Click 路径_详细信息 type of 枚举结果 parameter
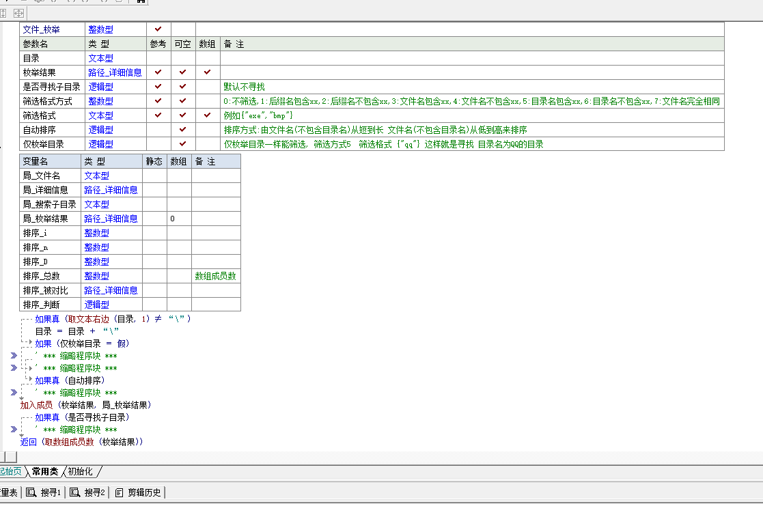Image resolution: width=763 pixels, height=532 pixels. tap(115, 72)
